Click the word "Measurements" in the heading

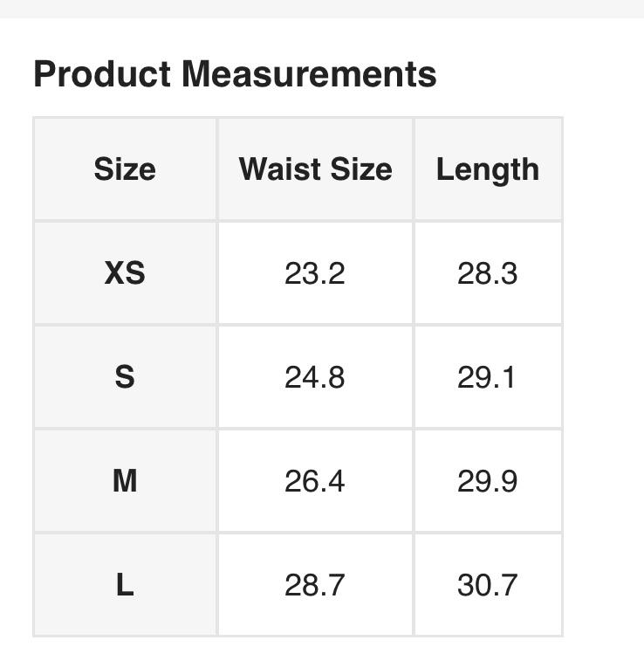309,75
